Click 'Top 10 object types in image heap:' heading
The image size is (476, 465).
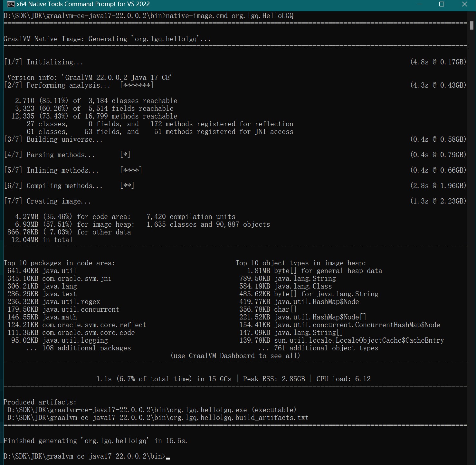point(301,263)
